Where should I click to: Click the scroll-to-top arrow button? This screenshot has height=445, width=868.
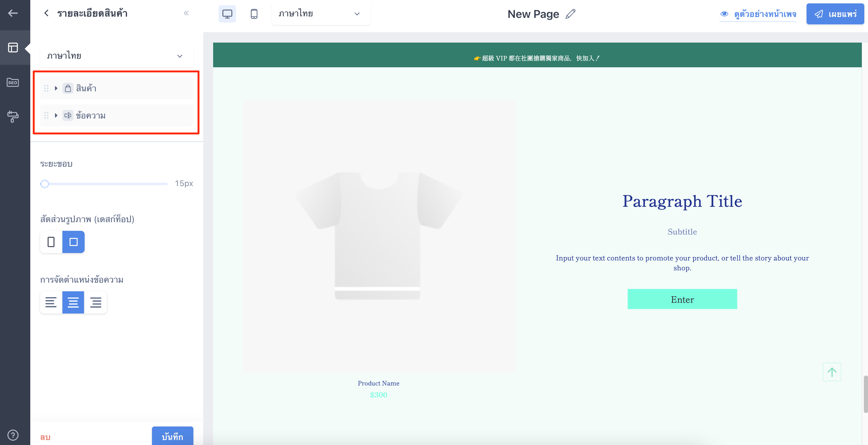(x=832, y=372)
